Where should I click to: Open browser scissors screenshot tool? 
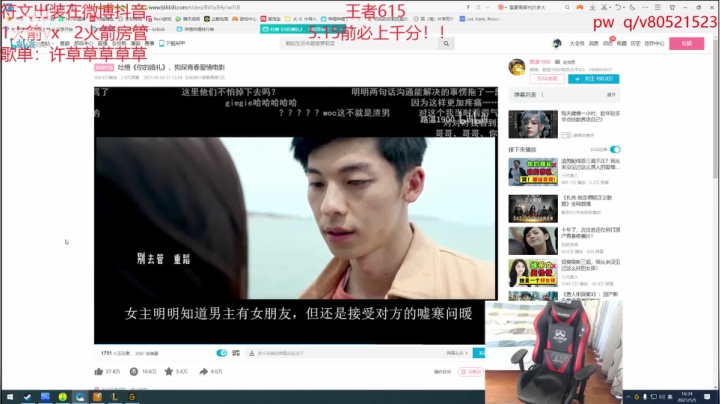click(x=604, y=7)
